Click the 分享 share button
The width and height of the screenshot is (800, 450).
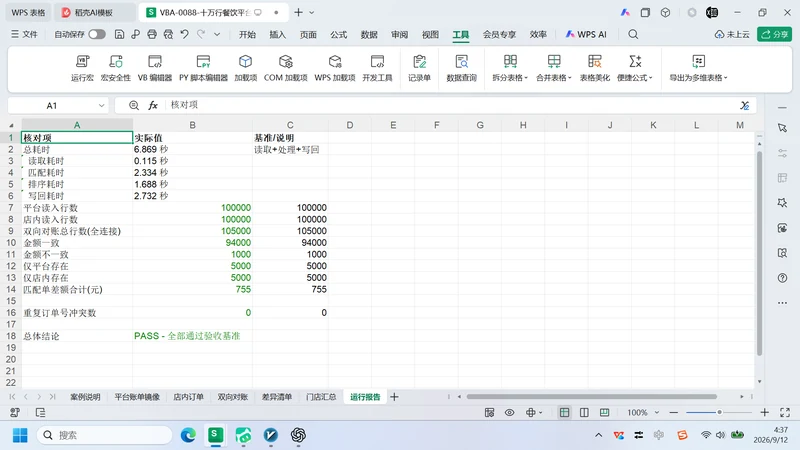(774, 34)
